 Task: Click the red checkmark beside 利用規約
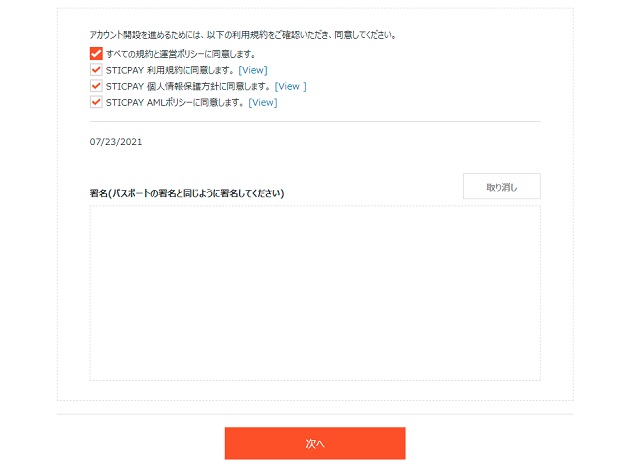(x=96, y=70)
